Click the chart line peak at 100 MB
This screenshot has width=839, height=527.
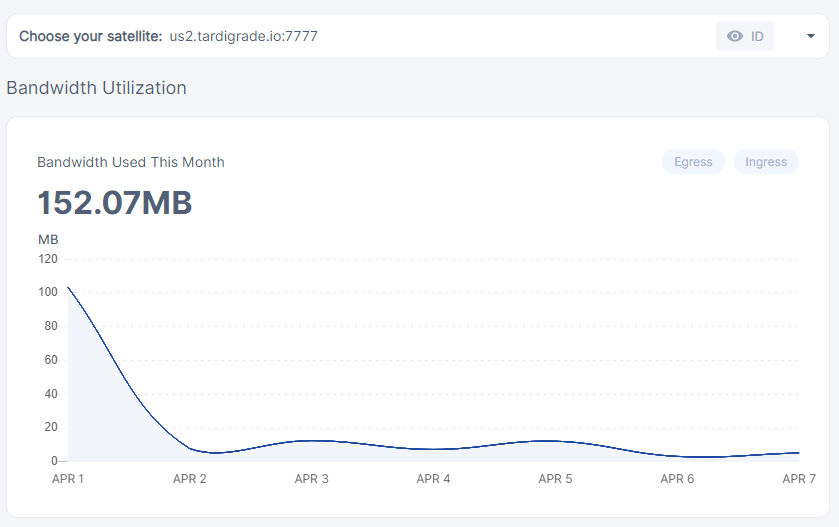coord(68,288)
